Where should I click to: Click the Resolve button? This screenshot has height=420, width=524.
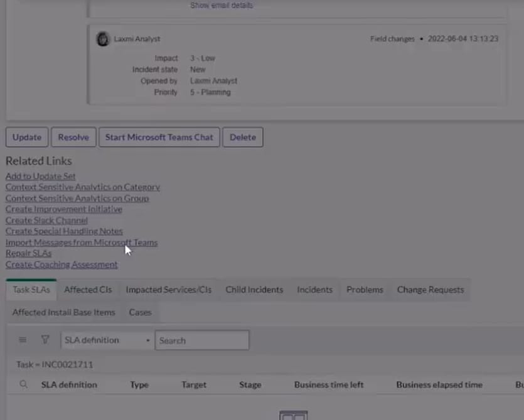point(73,137)
